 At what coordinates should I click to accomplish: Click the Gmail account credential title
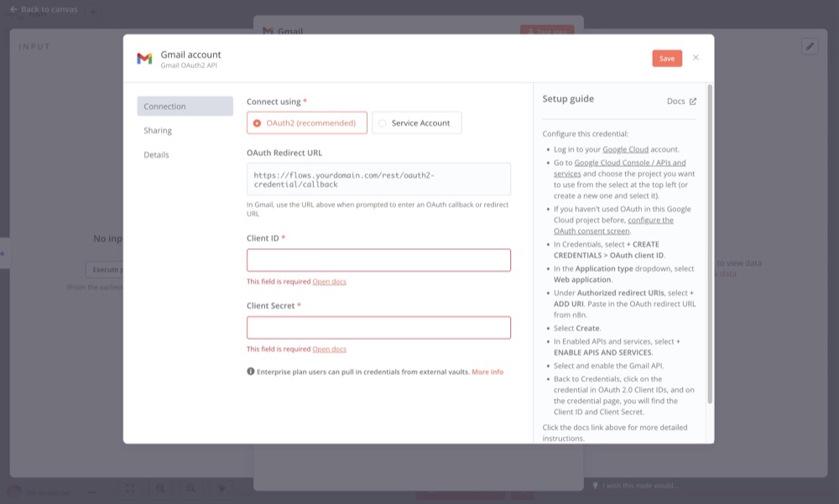tap(190, 55)
